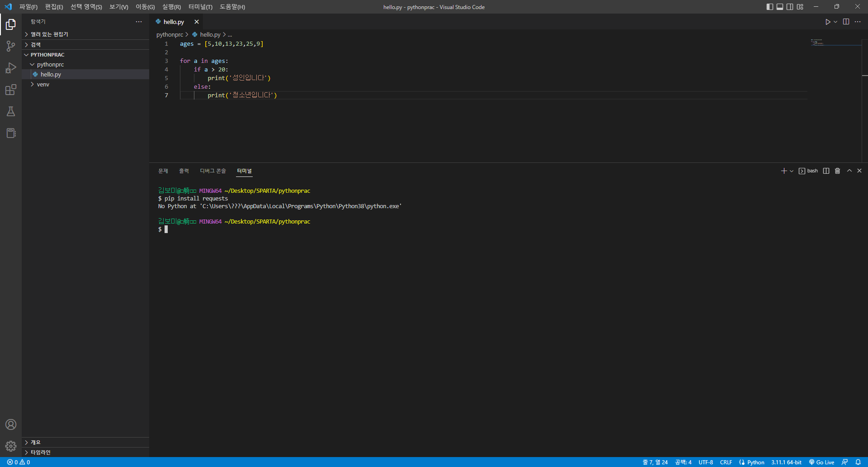
Task: Collapse the pythonprc folder
Action: pyautogui.click(x=85, y=65)
